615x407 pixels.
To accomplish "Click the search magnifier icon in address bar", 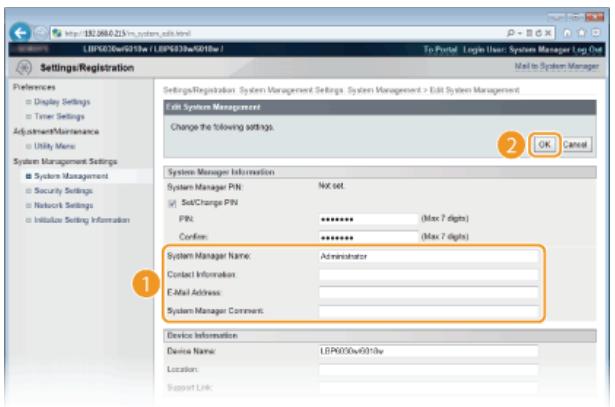I will tap(511, 33).
